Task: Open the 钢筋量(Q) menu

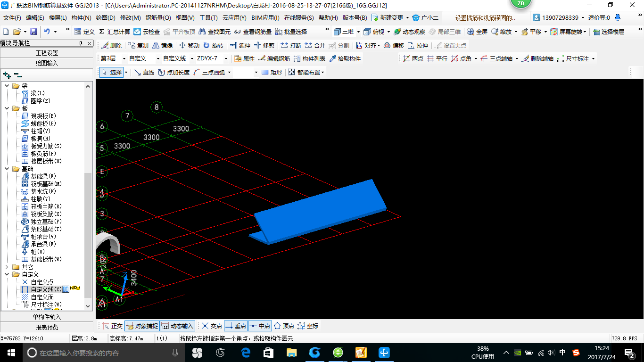Action: click(x=158, y=18)
